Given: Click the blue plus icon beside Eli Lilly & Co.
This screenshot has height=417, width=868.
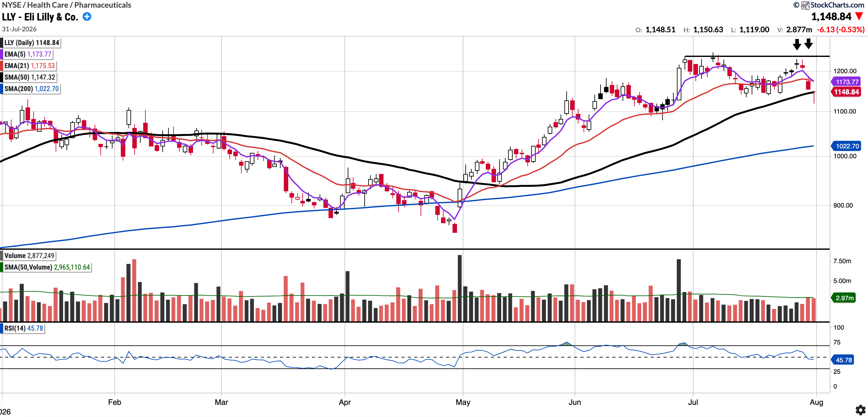Looking at the screenshot, I should (x=87, y=17).
